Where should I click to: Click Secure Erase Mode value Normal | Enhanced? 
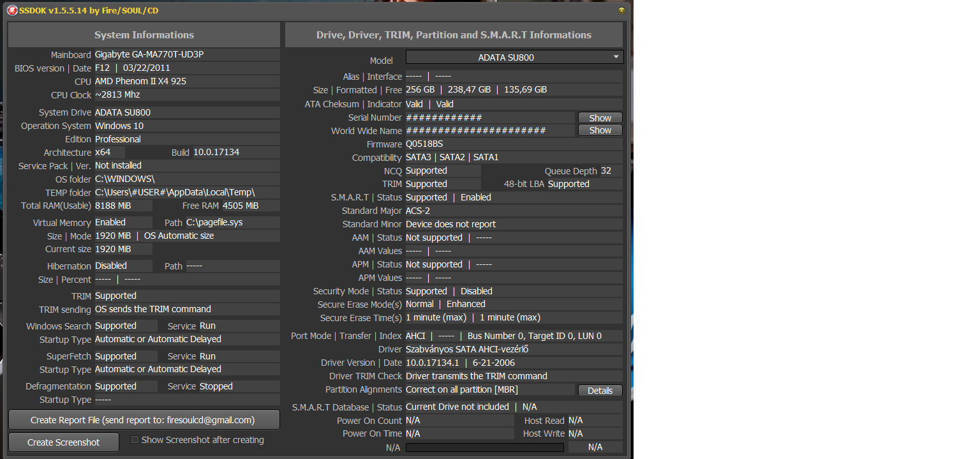[x=514, y=305]
